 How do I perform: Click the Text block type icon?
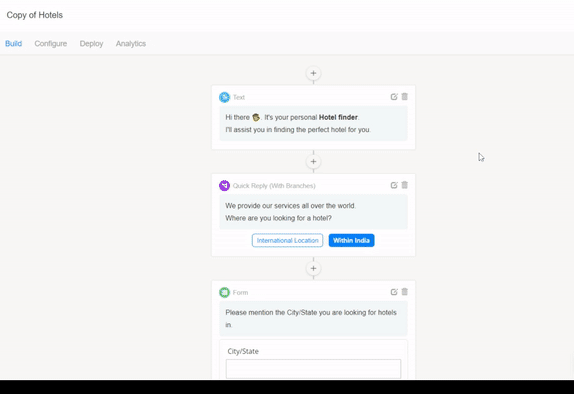pyautogui.click(x=224, y=97)
